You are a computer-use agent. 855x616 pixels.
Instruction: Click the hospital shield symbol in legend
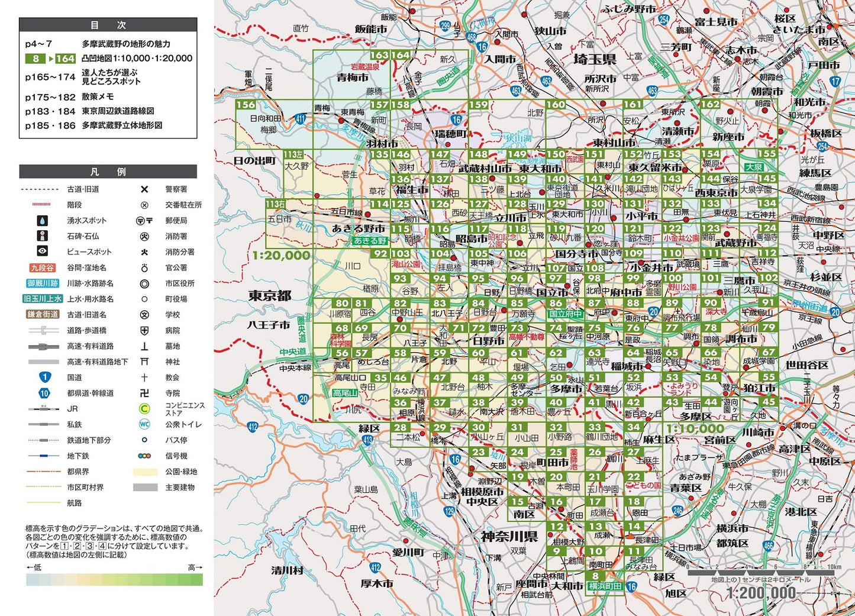[x=144, y=330]
